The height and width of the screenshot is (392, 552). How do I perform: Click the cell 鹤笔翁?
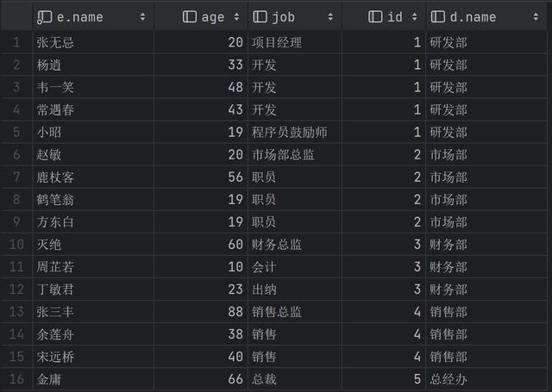(x=55, y=200)
